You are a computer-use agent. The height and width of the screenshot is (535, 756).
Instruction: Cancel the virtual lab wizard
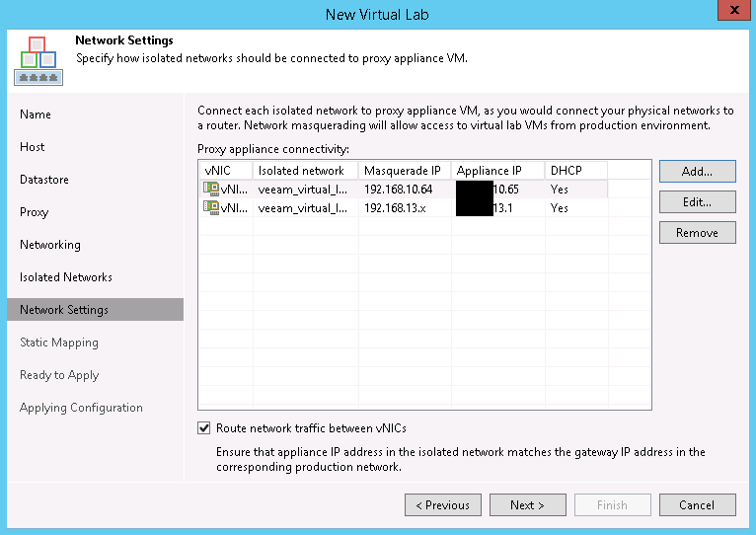(697, 504)
